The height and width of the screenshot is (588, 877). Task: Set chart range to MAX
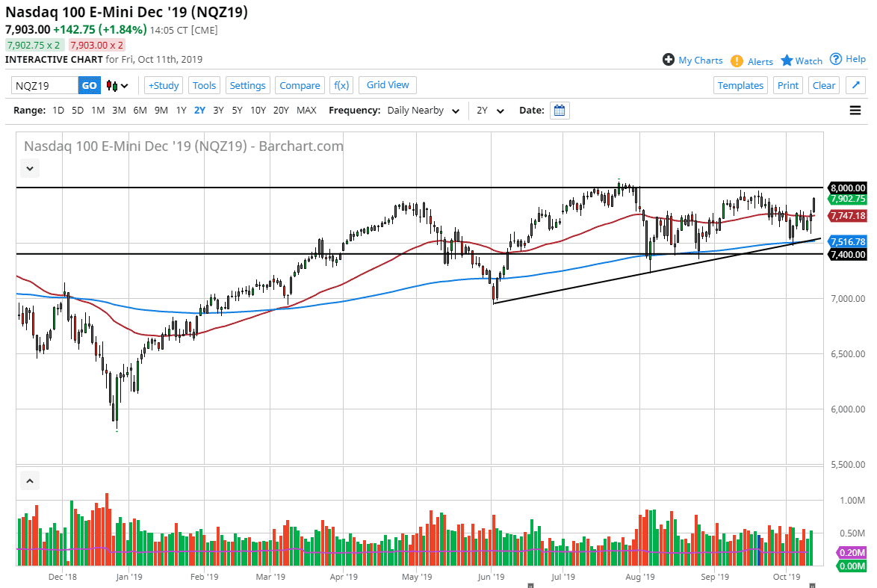tap(306, 111)
